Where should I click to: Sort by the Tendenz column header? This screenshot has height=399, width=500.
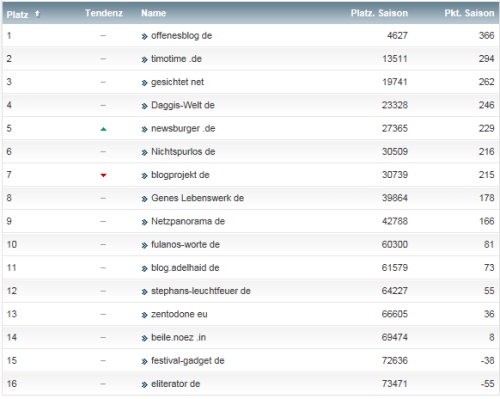pyautogui.click(x=104, y=13)
